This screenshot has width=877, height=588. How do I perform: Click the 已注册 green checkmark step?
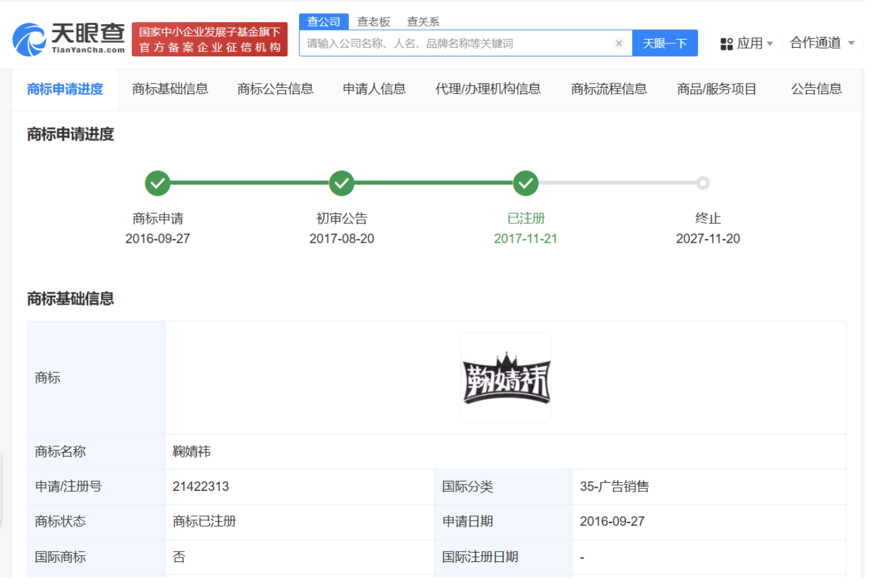tap(525, 183)
